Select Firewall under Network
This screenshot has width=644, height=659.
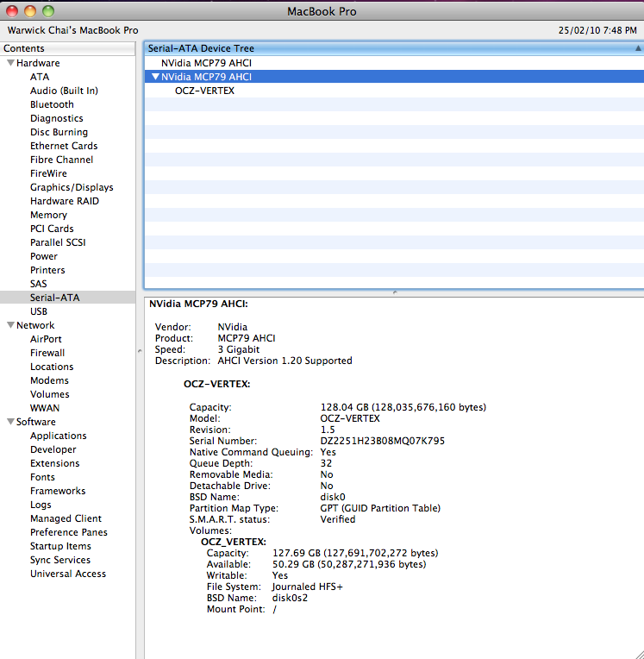pos(47,353)
